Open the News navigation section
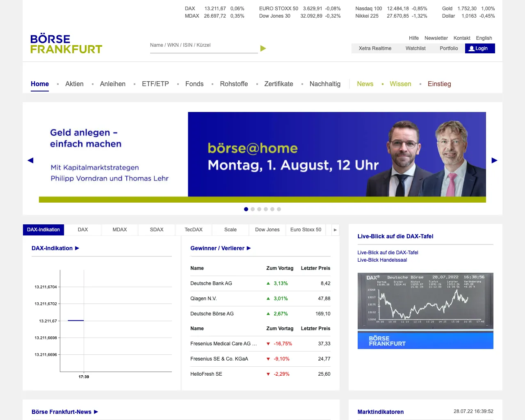The image size is (525, 420). point(365,84)
